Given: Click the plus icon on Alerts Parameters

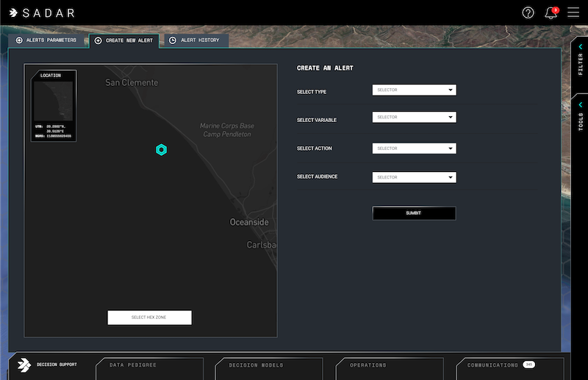Looking at the screenshot, I should tap(19, 40).
